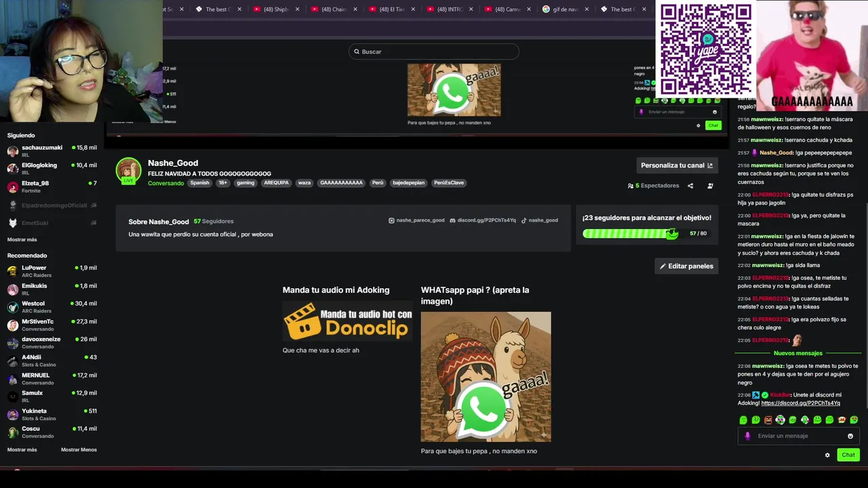Click the Conversando category link
This screenshot has height=488, width=868.
pos(166,183)
